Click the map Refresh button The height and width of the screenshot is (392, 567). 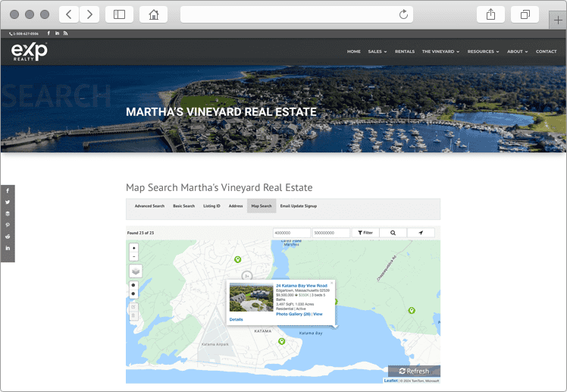pyautogui.click(x=414, y=371)
